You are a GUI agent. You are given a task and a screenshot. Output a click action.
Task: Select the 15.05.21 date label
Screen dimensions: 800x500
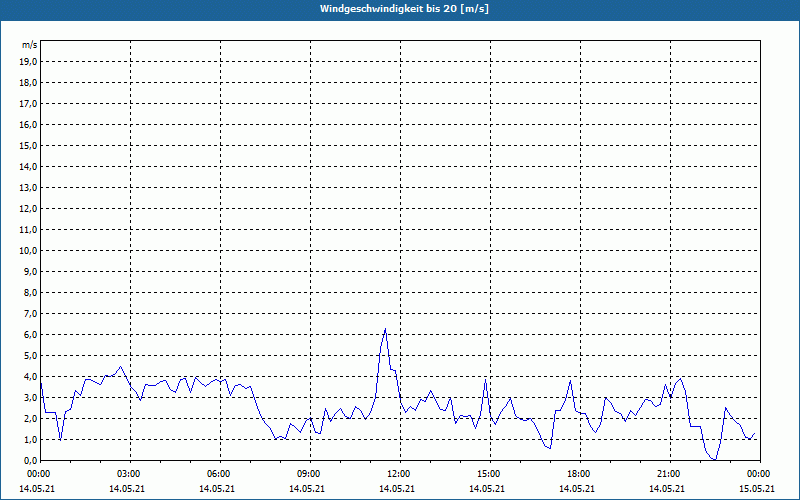click(757, 488)
